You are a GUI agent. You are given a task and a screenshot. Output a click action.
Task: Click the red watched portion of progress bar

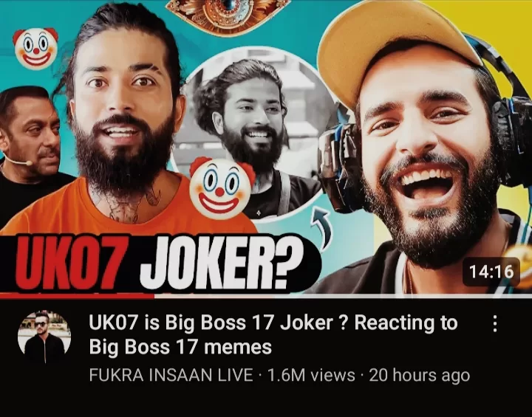point(77,296)
